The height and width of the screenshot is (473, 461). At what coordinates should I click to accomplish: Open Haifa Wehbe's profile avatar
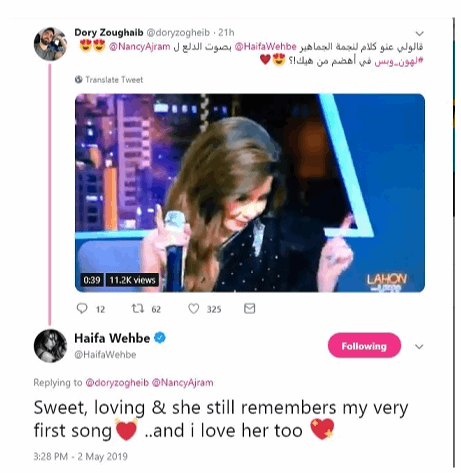tap(50, 346)
